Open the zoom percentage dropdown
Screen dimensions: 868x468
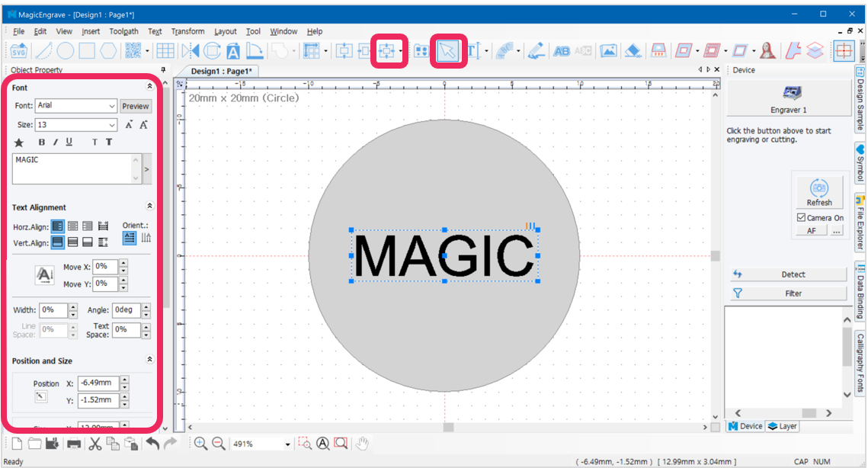point(287,444)
